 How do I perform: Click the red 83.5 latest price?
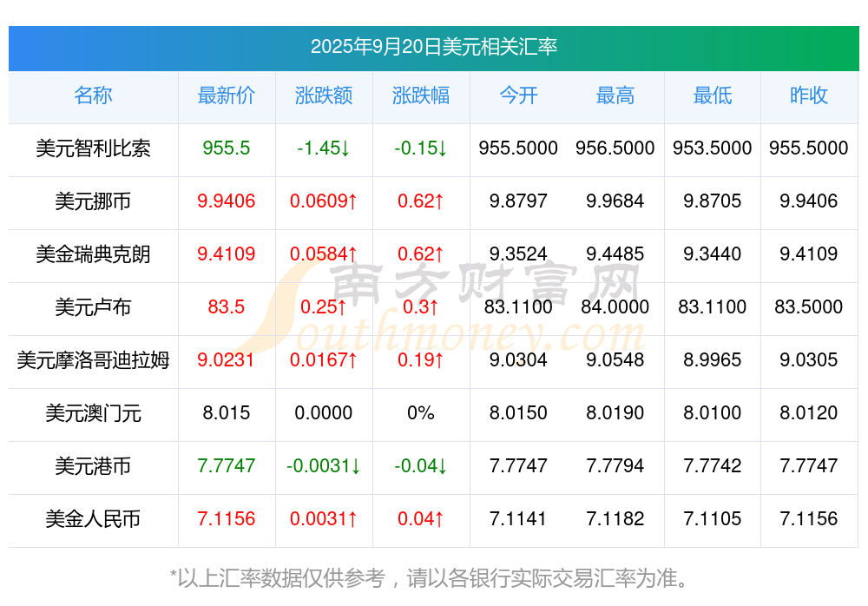click(227, 307)
